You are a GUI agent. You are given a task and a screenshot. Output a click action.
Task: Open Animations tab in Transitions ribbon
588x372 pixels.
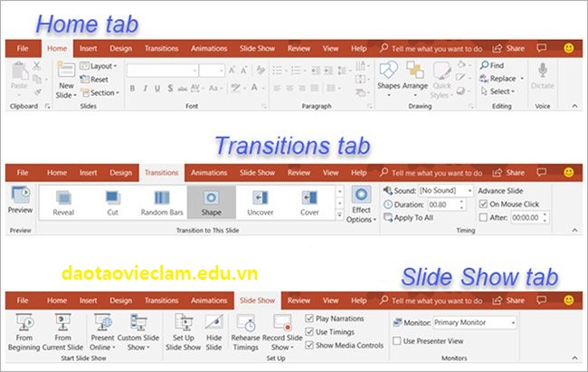209,173
